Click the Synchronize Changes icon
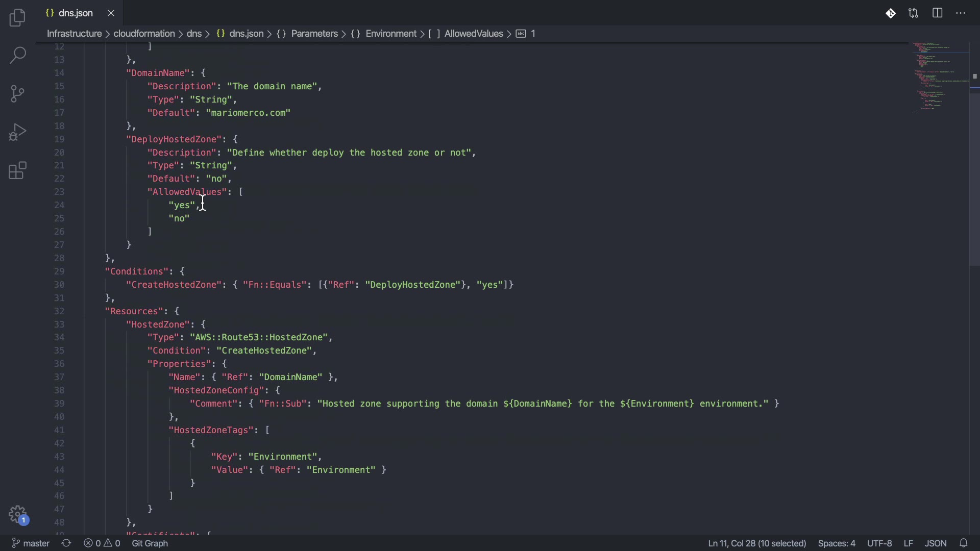Viewport: 980px width, 551px height. pyautogui.click(x=66, y=543)
